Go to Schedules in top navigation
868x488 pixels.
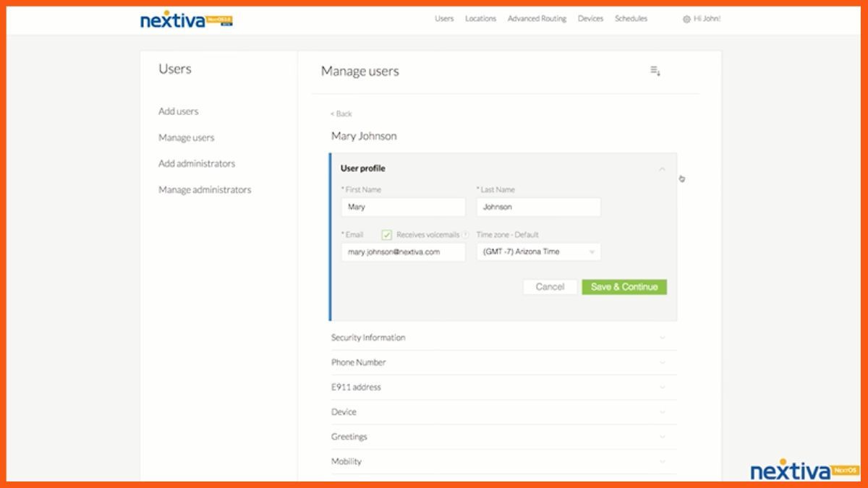click(x=631, y=19)
